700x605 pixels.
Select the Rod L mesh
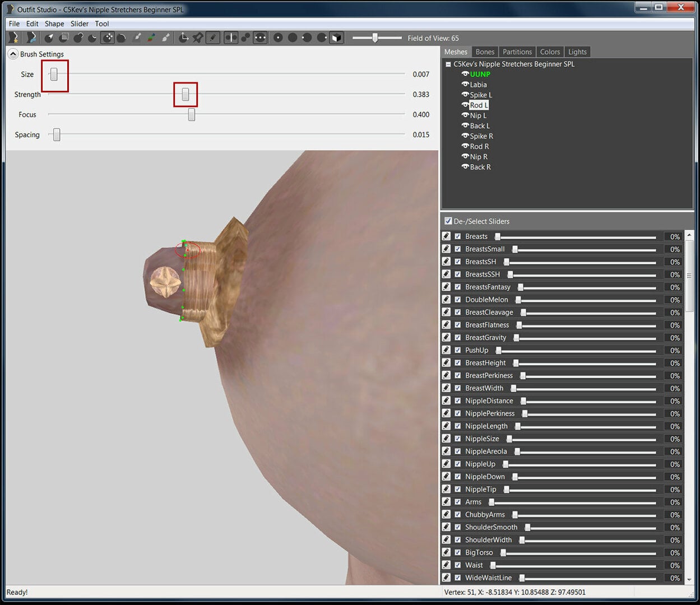pos(479,105)
